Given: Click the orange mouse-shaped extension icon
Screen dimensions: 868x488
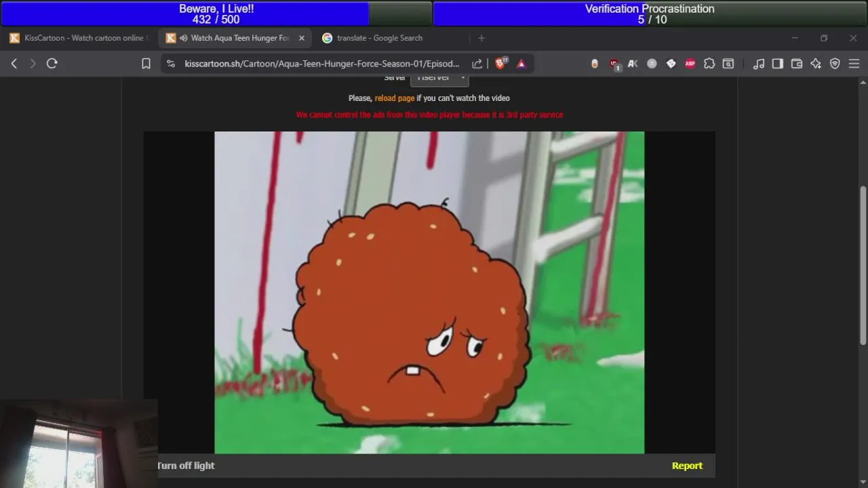Looking at the screenshot, I should coord(595,63).
